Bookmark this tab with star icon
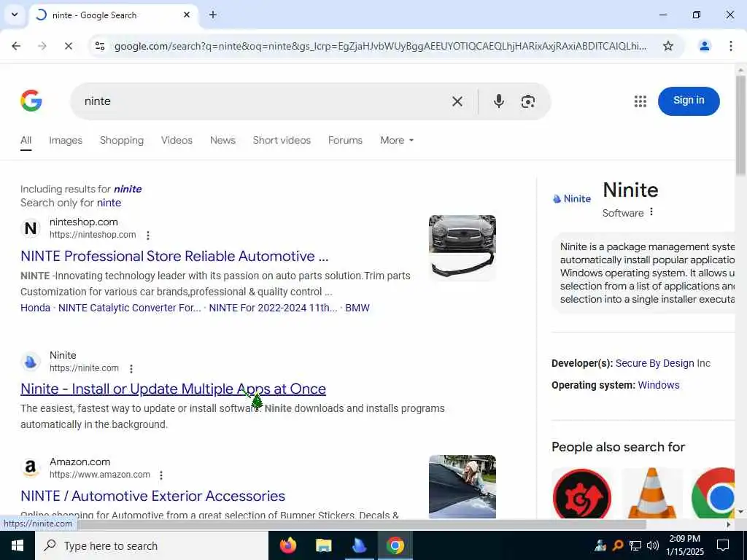This screenshot has height=560, width=747. click(668, 46)
